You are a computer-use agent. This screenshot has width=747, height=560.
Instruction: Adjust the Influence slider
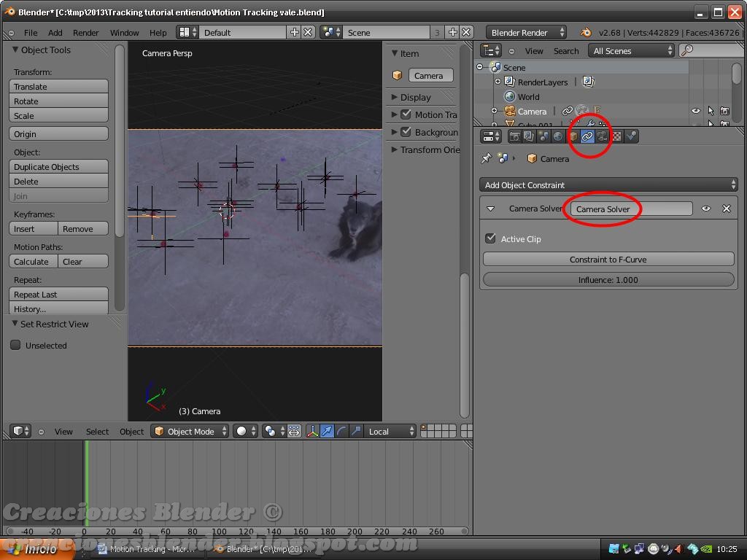coord(608,279)
